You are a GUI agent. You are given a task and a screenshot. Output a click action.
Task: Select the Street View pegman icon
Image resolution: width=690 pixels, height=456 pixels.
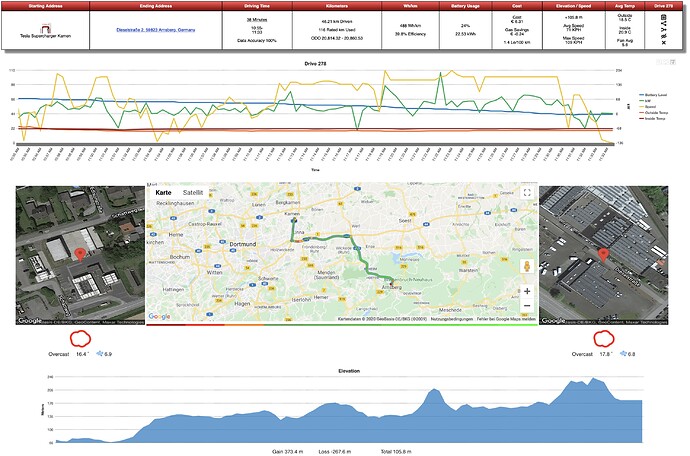coord(527,267)
